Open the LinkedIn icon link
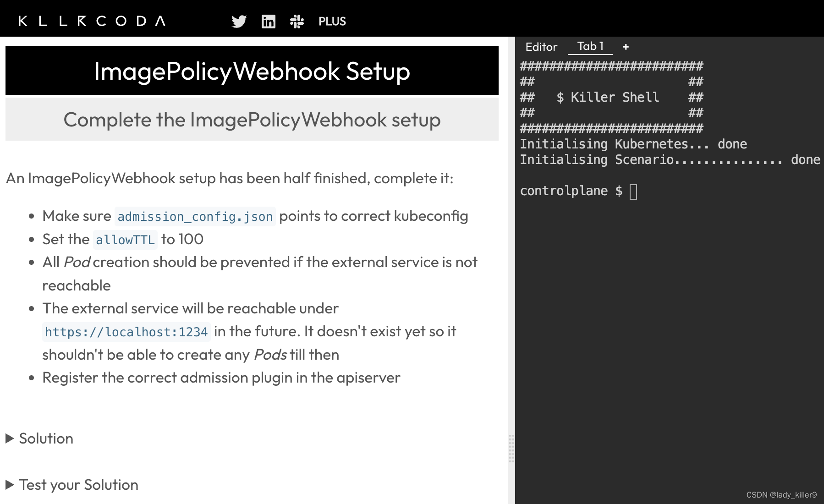824x504 pixels. (269, 22)
